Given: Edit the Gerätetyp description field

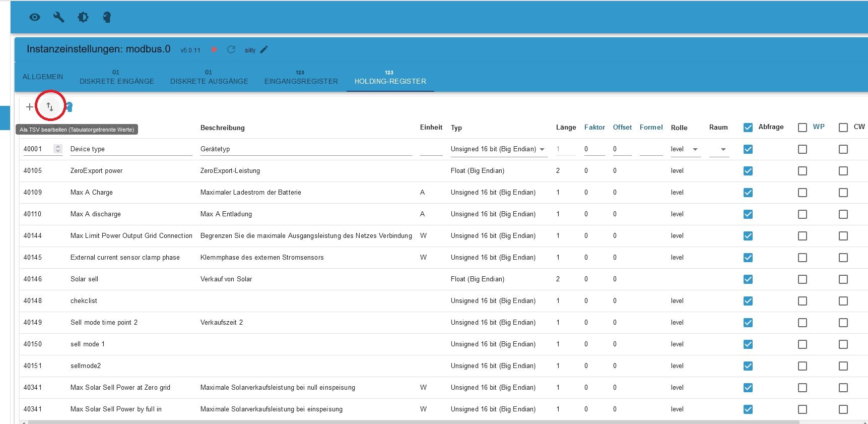Looking at the screenshot, I should [306, 149].
